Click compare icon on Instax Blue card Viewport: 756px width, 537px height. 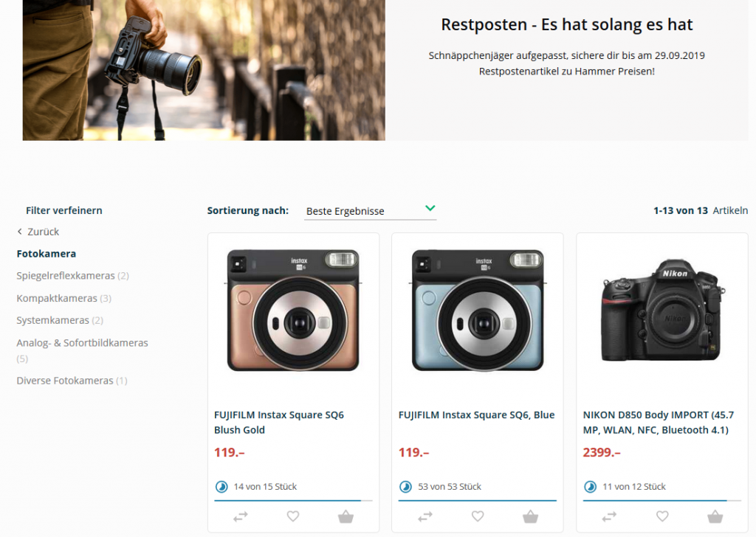(425, 517)
